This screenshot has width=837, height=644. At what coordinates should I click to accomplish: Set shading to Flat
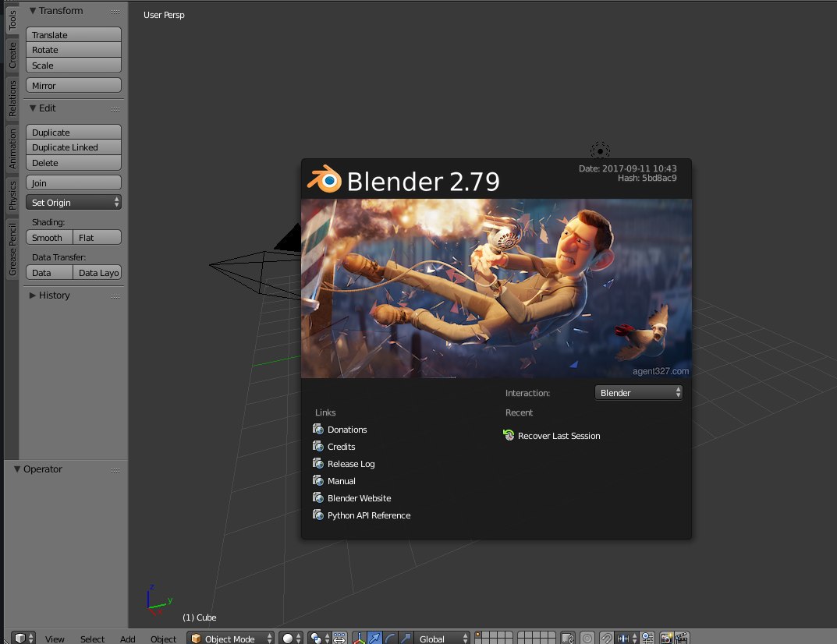(98, 238)
